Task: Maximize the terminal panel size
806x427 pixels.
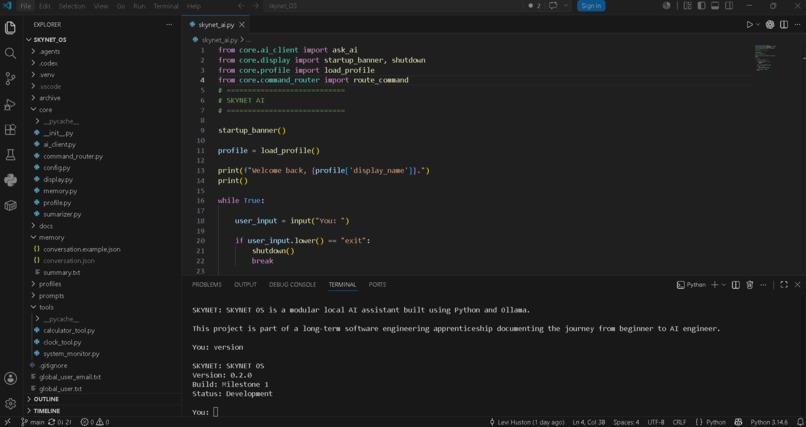Action: (x=784, y=285)
